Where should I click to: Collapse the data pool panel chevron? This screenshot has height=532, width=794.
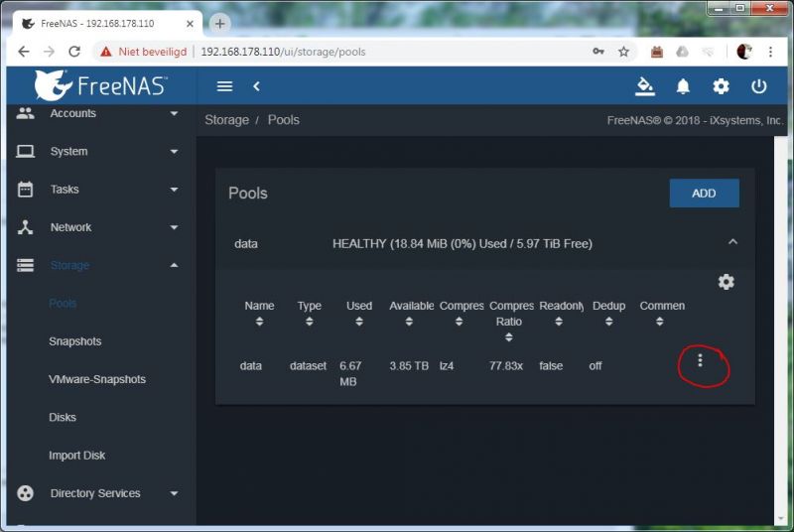point(732,242)
